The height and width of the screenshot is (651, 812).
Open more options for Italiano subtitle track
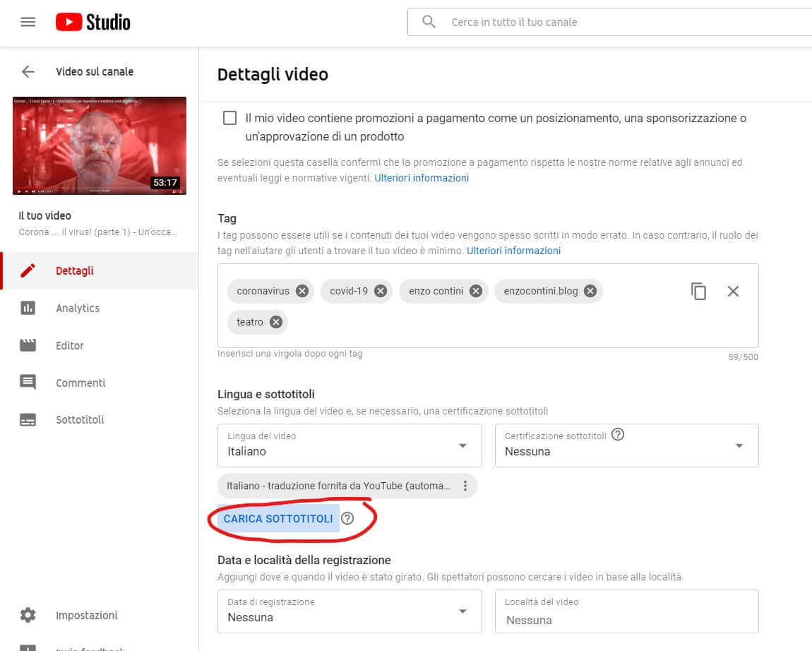click(x=465, y=486)
